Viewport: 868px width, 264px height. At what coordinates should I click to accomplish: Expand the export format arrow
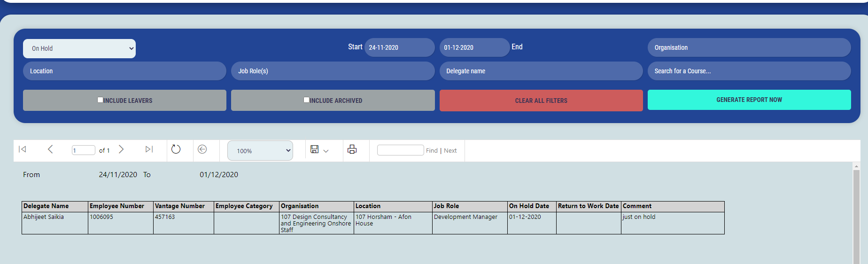pyautogui.click(x=326, y=151)
